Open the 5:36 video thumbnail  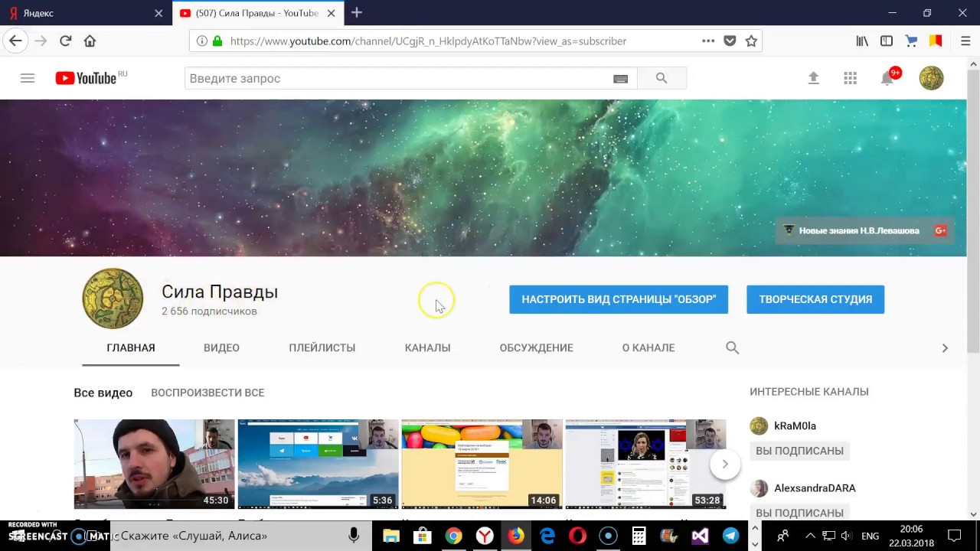[x=318, y=464]
